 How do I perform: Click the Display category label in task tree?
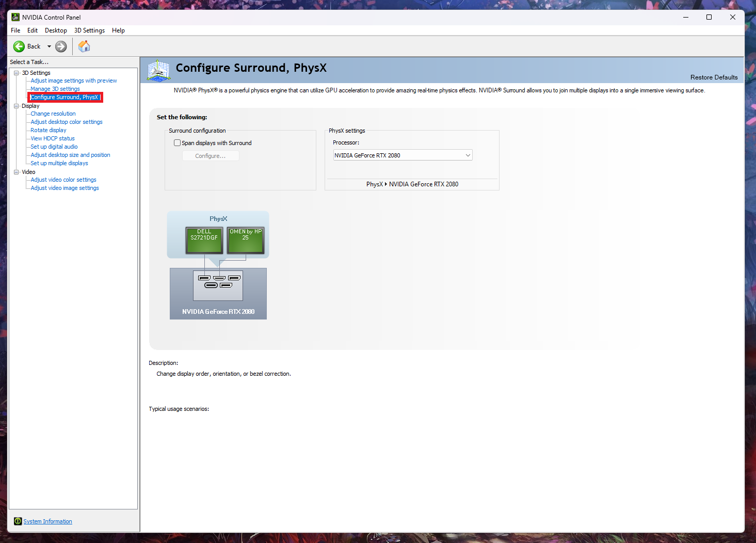click(30, 106)
